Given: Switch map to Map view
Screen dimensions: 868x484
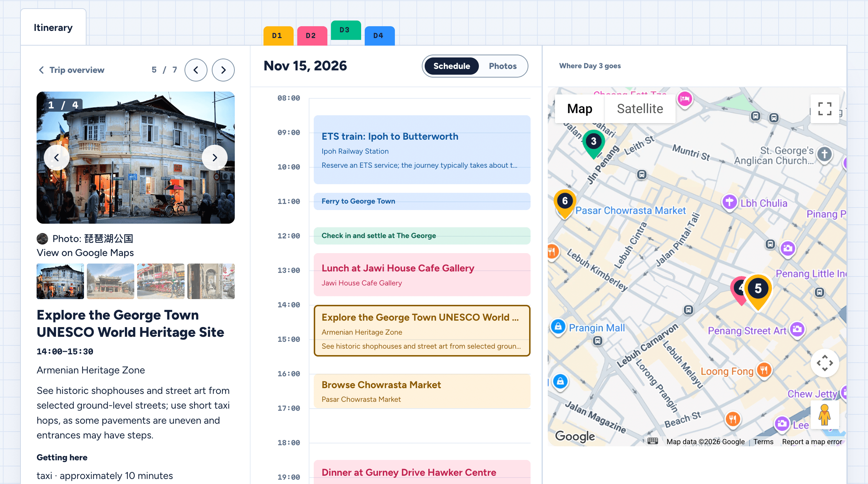Looking at the screenshot, I should [579, 109].
